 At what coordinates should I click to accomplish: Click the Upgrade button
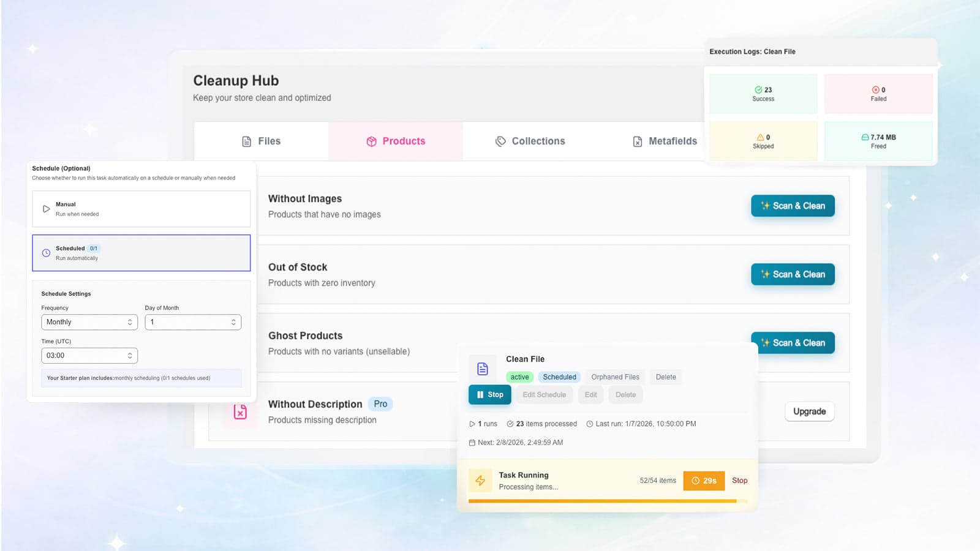809,411
